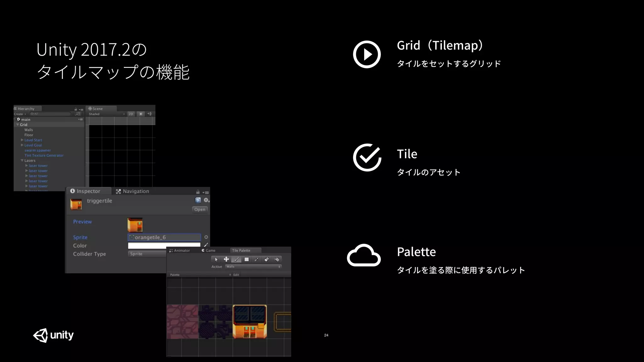The height and width of the screenshot is (362, 644).
Task: Select the Level Start row in Hierarchy
Action: [49, 140]
